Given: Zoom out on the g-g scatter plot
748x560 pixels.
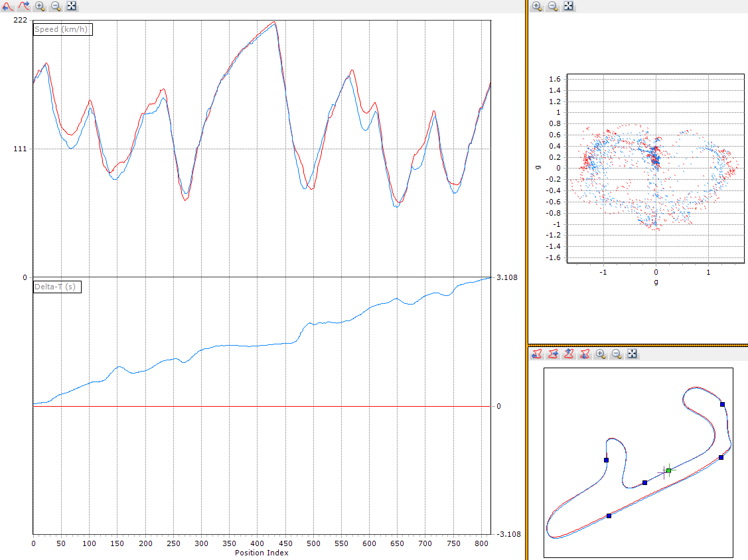Looking at the screenshot, I should 553,6.
